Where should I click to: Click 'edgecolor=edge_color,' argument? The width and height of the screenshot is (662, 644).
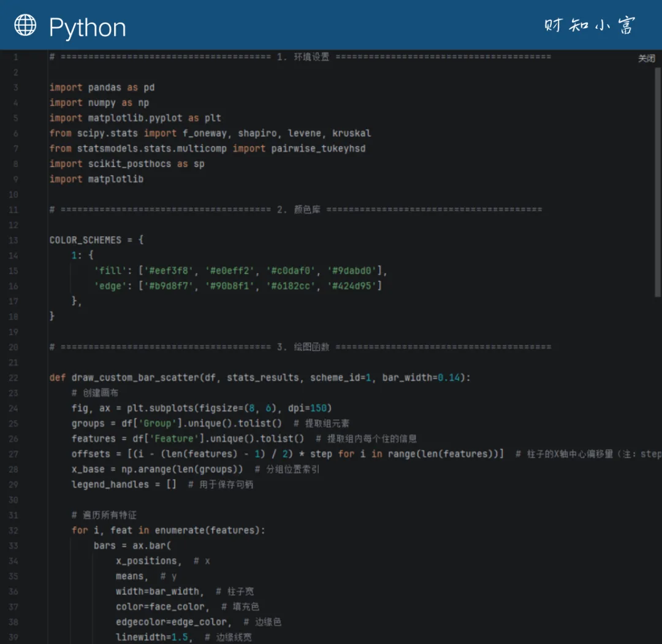(174, 622)
